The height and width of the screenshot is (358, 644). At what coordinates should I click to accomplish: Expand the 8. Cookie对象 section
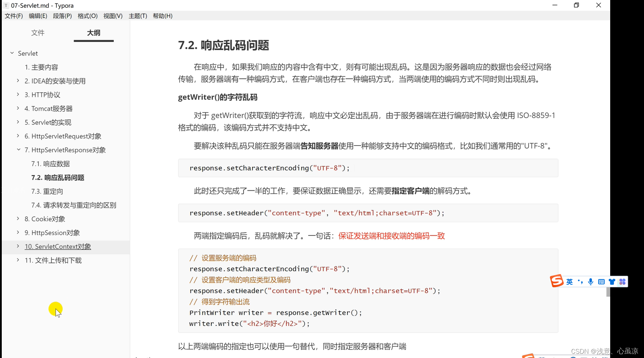tap(18, 218)
